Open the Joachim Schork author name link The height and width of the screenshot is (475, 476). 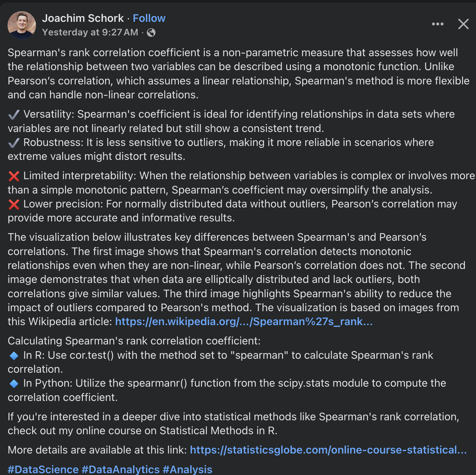tap(83, 18)
